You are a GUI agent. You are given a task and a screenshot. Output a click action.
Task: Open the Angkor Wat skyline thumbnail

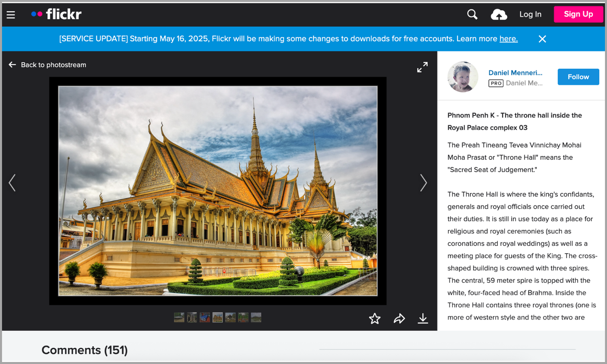256,317
